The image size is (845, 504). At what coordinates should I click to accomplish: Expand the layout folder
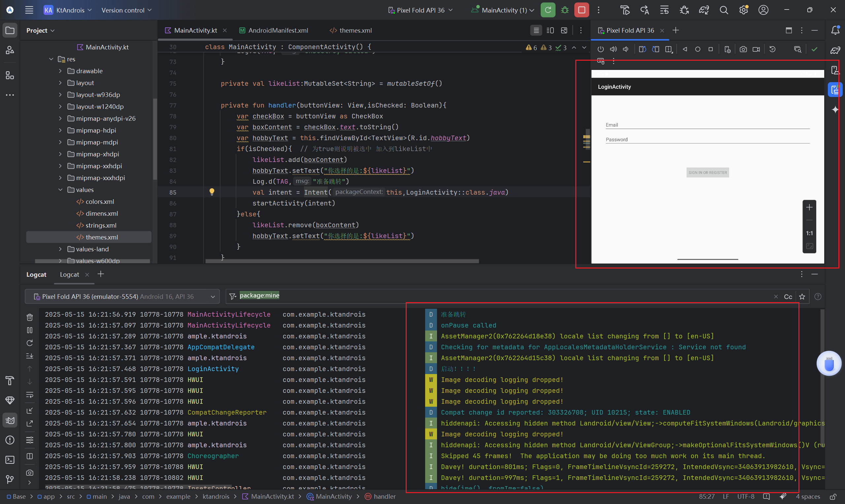60,83
